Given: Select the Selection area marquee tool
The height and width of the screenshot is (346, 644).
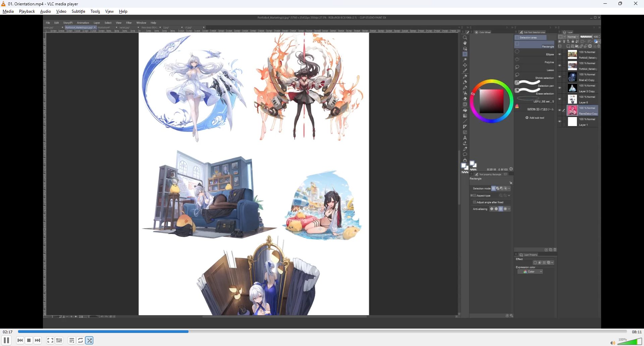Looking at the screenshot, I should [465, 54].
